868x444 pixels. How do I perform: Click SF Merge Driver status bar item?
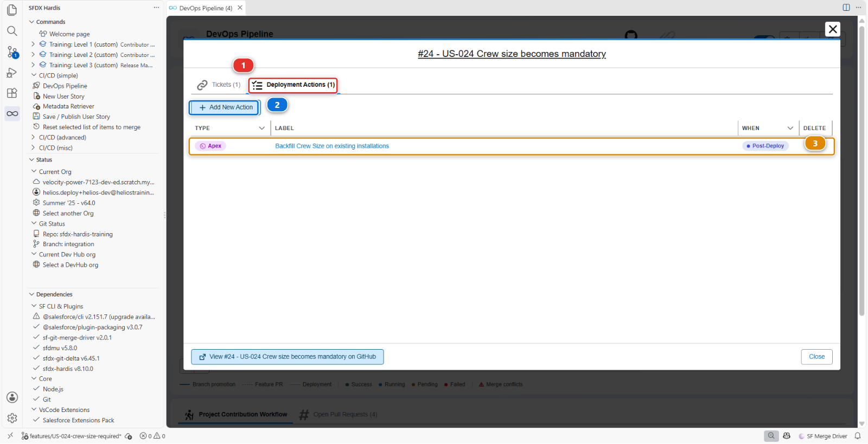pyautogui.click(x=823, y=436)
